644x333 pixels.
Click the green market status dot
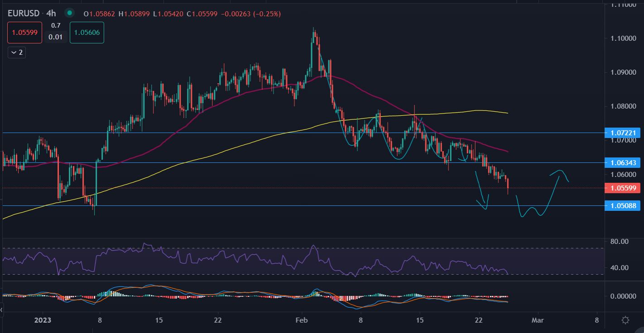(x=69, y=13)
